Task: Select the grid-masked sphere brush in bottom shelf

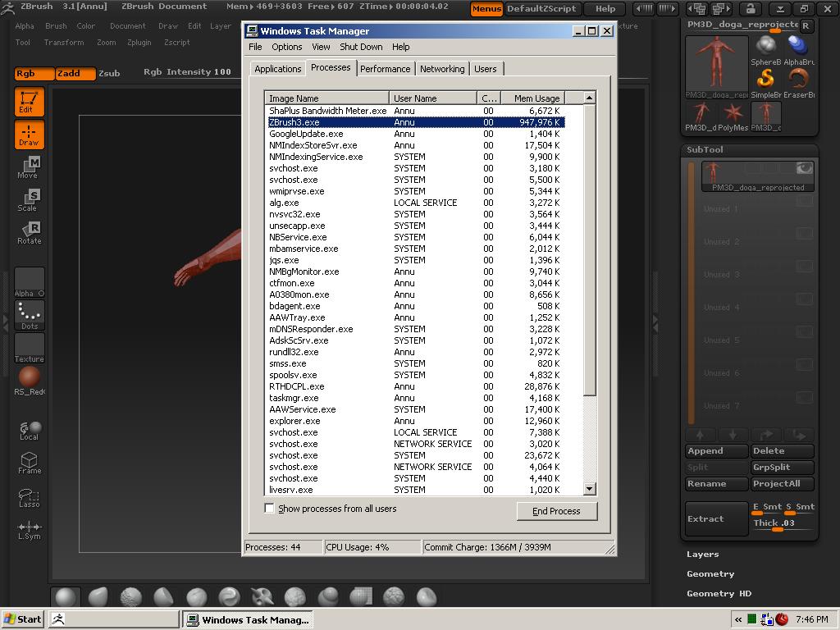Action: coord(361,597)
